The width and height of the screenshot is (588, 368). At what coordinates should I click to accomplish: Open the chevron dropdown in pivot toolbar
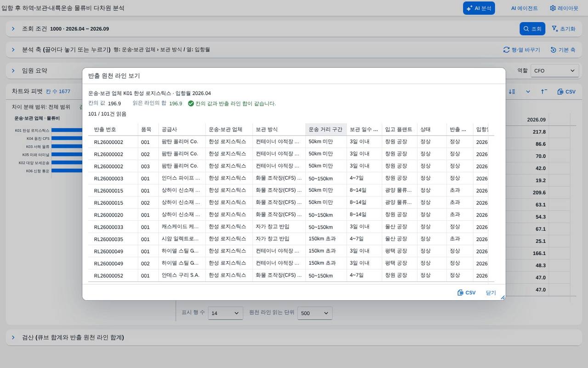(x=528, y=92)
